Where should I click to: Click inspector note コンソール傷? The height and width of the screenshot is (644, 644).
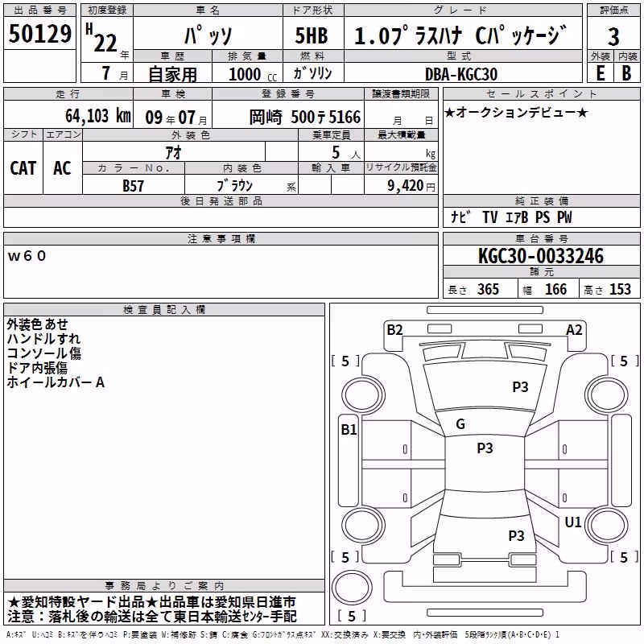tap(44, 353)
